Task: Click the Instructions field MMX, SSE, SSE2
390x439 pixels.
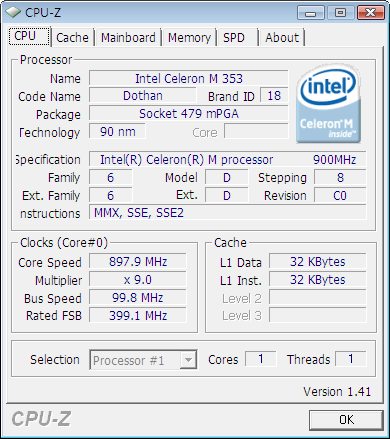Action: pos(228,212)
